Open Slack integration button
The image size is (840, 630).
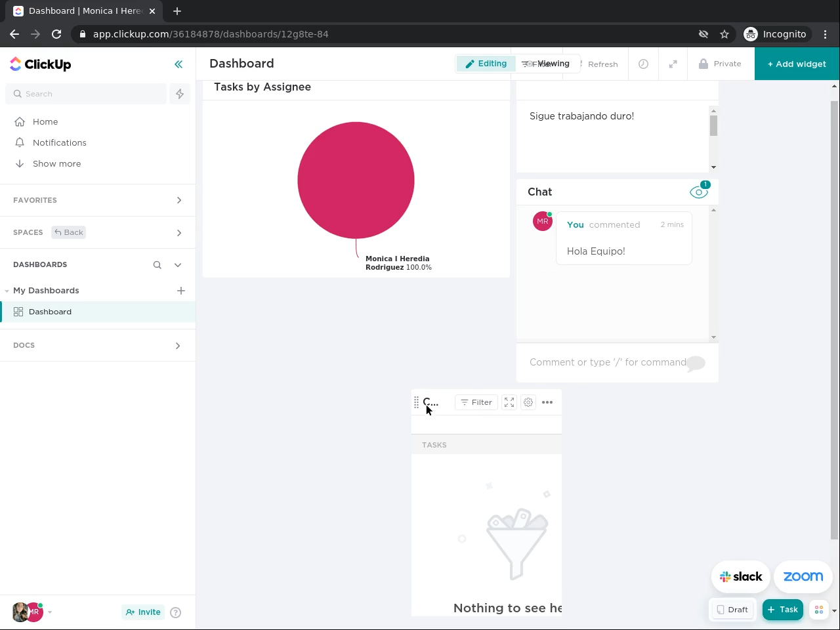[x=741, y=577]
